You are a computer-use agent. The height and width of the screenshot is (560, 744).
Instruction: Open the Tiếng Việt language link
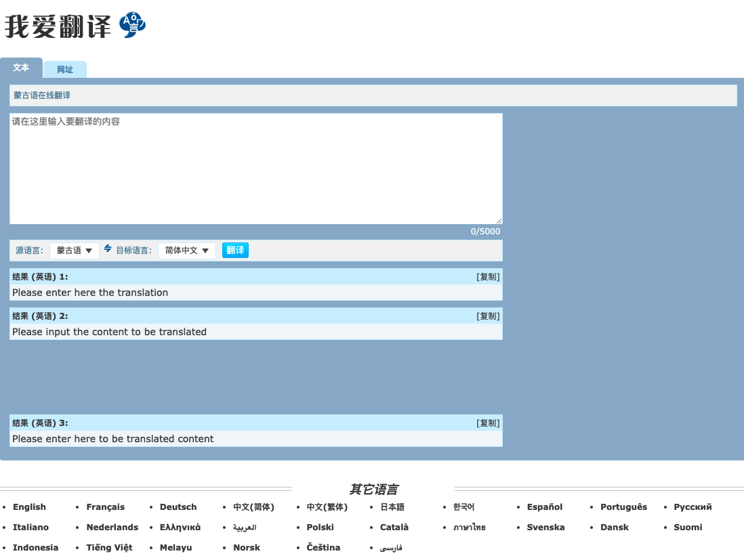pyautogui.click(x=109, y=548)
